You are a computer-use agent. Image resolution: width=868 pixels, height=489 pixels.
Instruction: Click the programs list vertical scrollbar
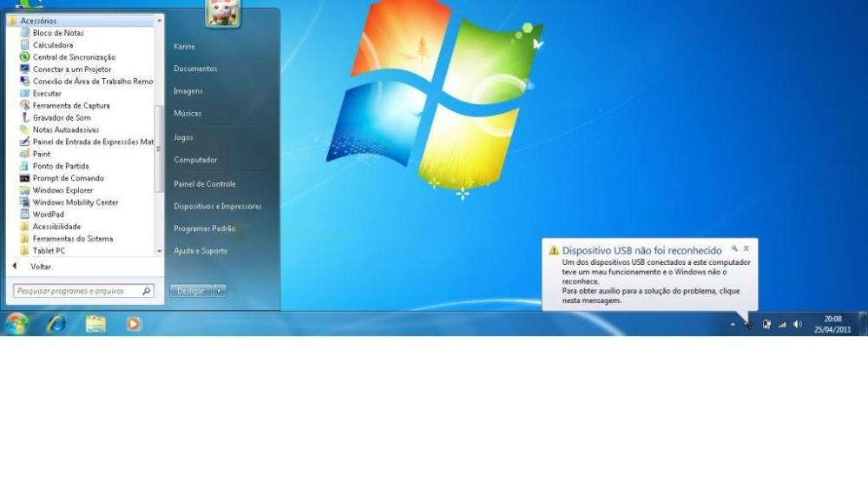[158, 148]
